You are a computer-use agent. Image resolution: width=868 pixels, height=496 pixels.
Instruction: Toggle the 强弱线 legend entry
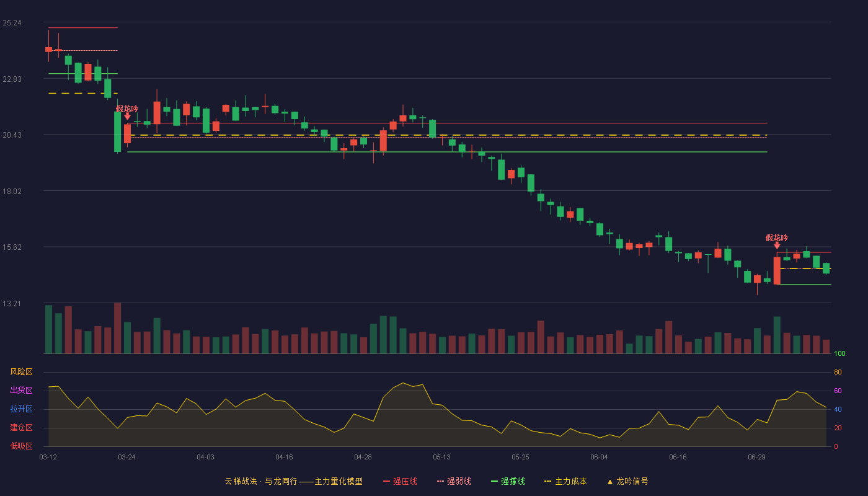454,481
